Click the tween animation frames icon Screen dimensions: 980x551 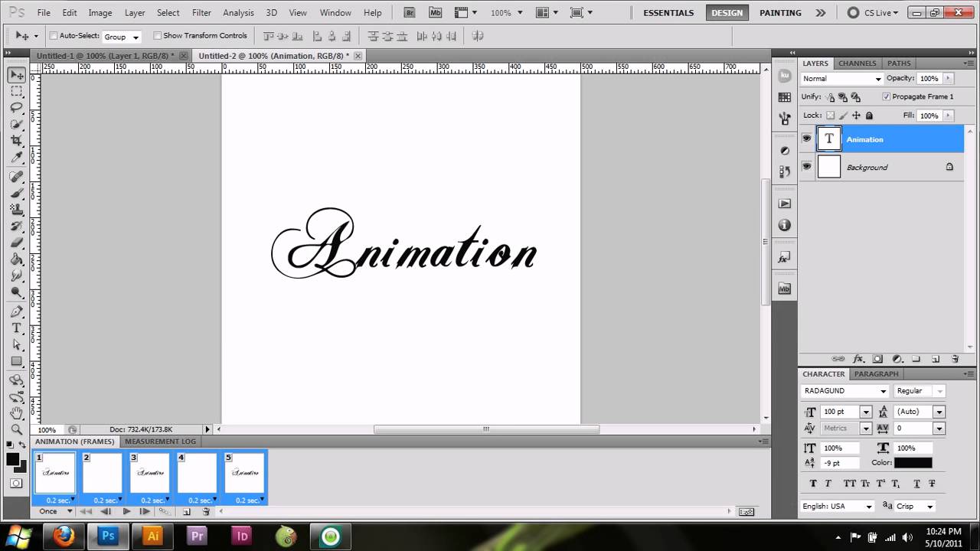coord(163,511)
